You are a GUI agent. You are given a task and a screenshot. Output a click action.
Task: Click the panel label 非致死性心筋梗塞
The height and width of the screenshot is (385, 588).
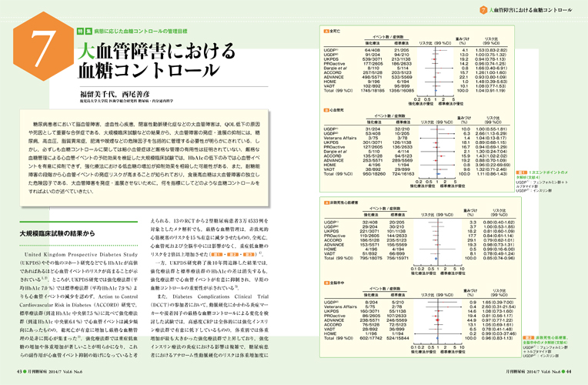[x=344, y=203]
